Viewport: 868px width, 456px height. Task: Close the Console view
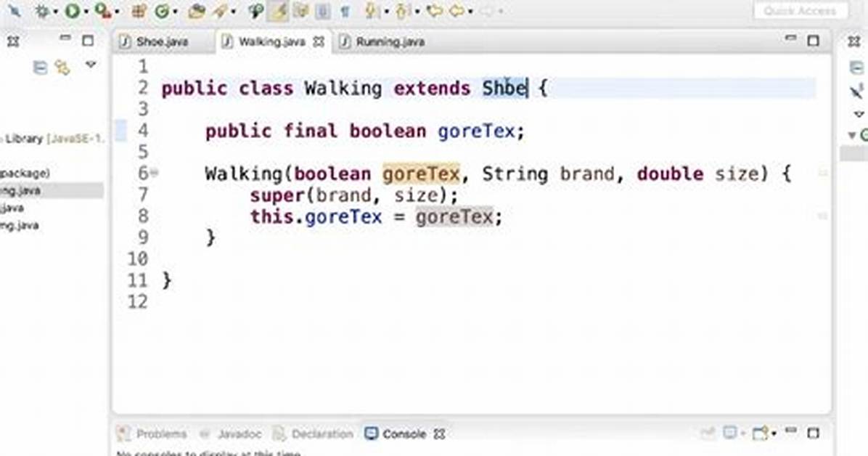point(440,434)
